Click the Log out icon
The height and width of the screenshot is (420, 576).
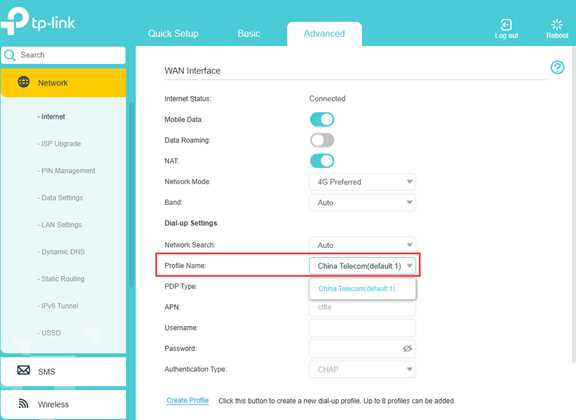(x=506, y=25)
